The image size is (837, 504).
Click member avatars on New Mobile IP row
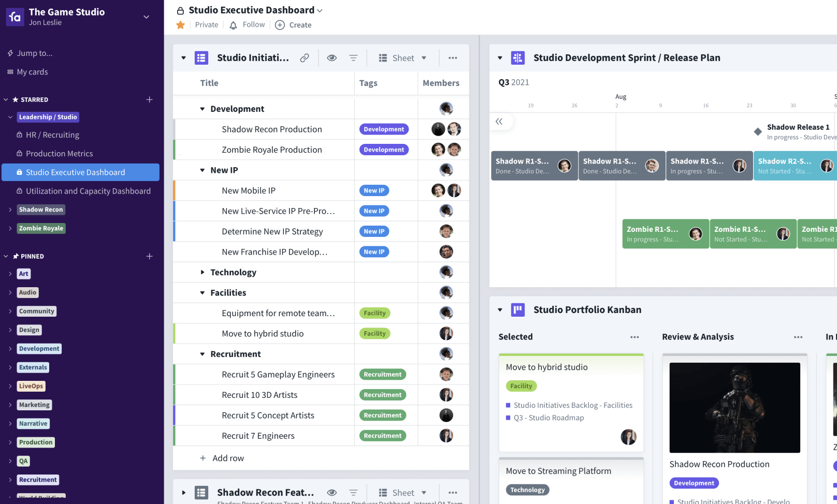pos(446,190)
